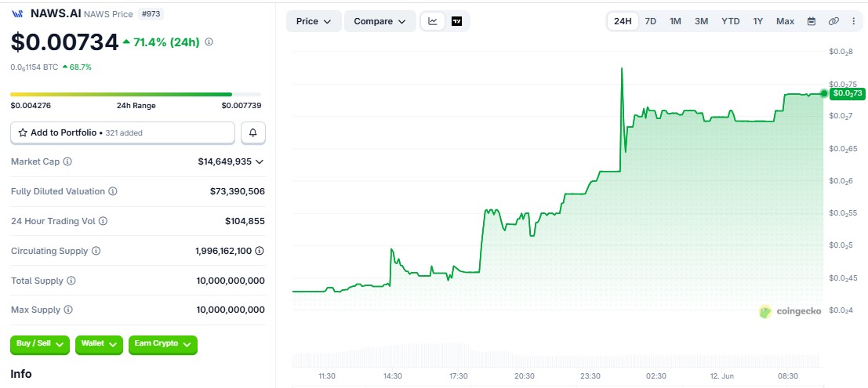Viewport: 868px width, 388px height.
Task: Select the Max time range tab
Action: pyautogui.click(x=785, y=22)
